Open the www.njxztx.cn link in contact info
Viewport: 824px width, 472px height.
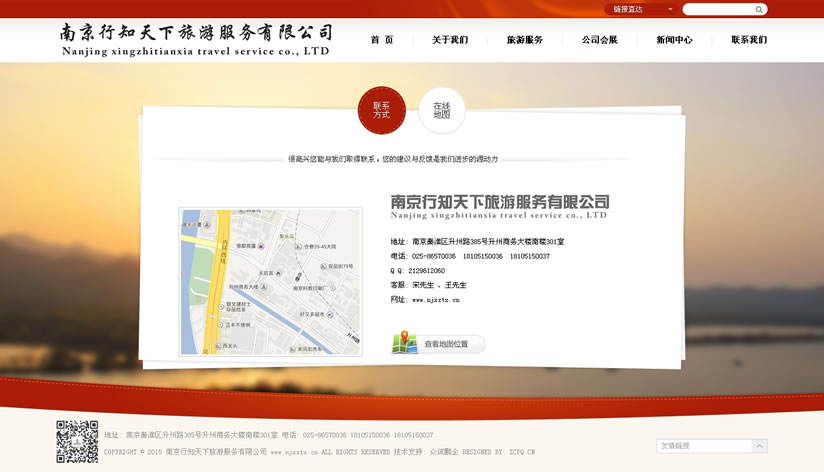coord(436,300)
